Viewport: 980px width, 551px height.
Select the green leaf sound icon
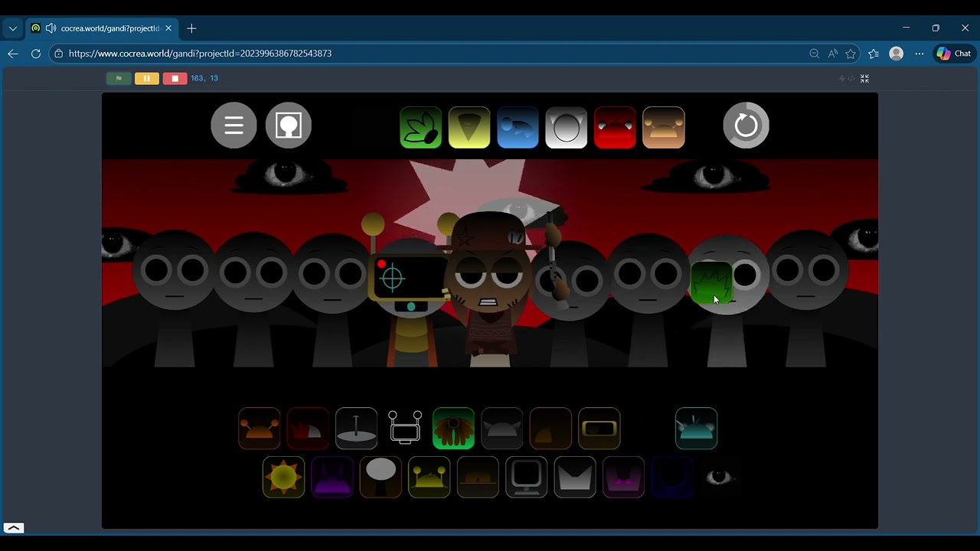click(x=420, y=128)
